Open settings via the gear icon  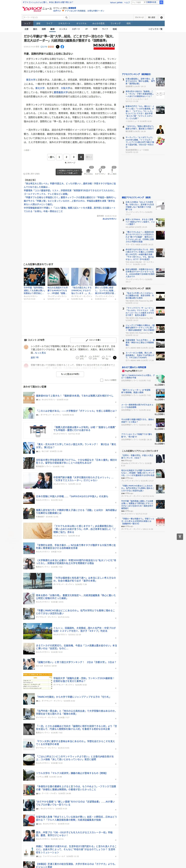click(161, 17)
